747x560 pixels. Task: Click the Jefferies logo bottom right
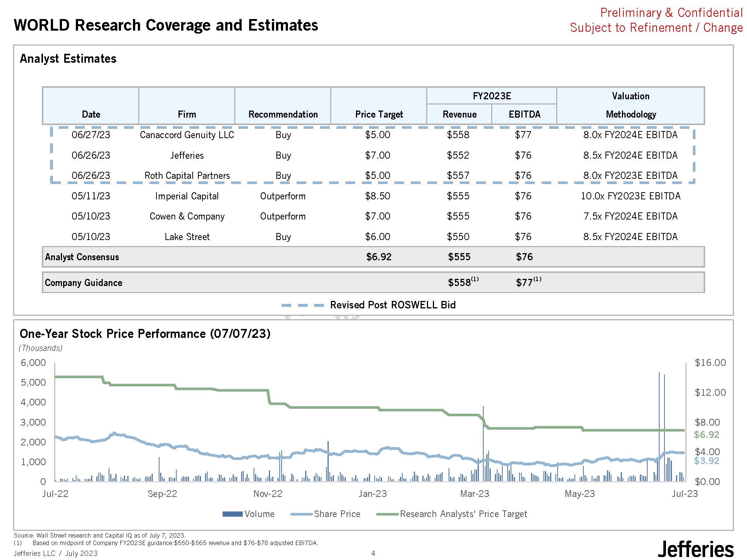[695, 549]
